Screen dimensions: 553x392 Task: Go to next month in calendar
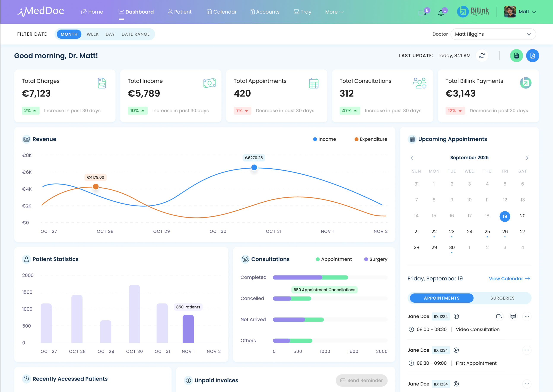click(527, 158)
